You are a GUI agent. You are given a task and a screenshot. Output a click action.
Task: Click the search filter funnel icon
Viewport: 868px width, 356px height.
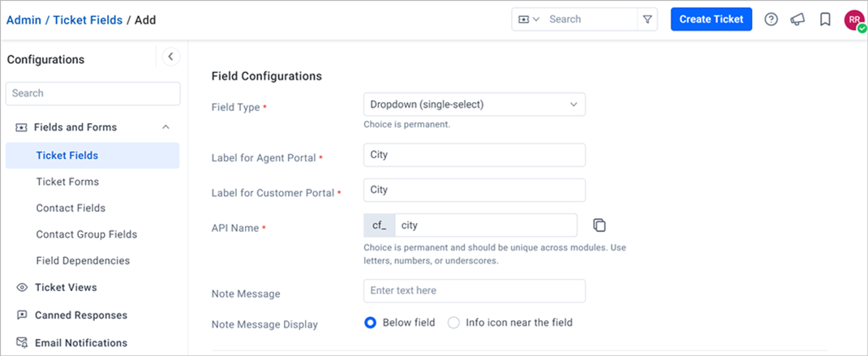click(647, 19)
